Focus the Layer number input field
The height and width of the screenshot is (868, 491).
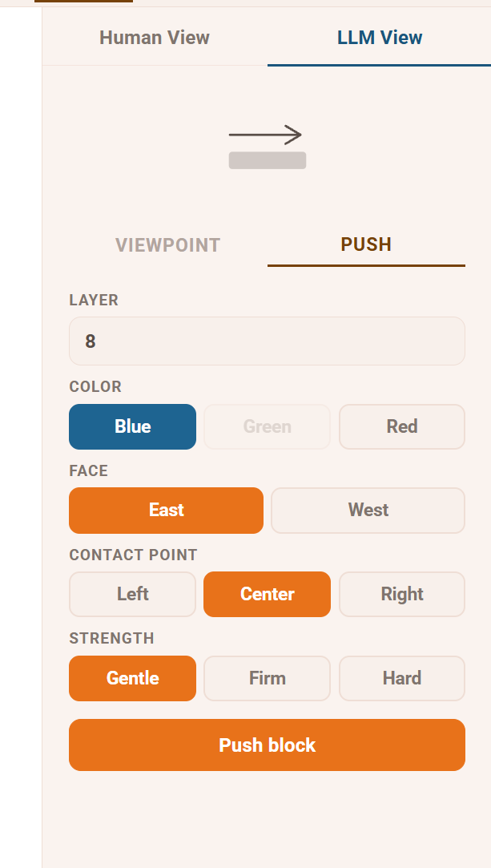point(267,341)
